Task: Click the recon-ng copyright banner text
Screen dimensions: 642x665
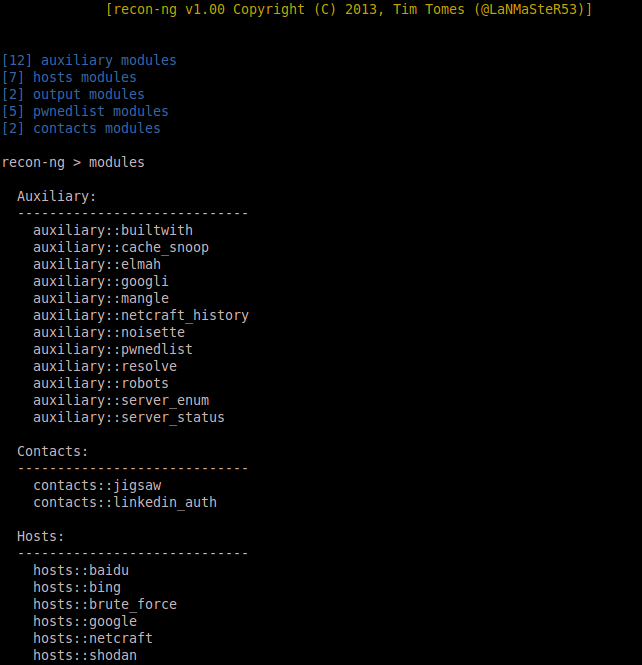Action: (349, 9)
